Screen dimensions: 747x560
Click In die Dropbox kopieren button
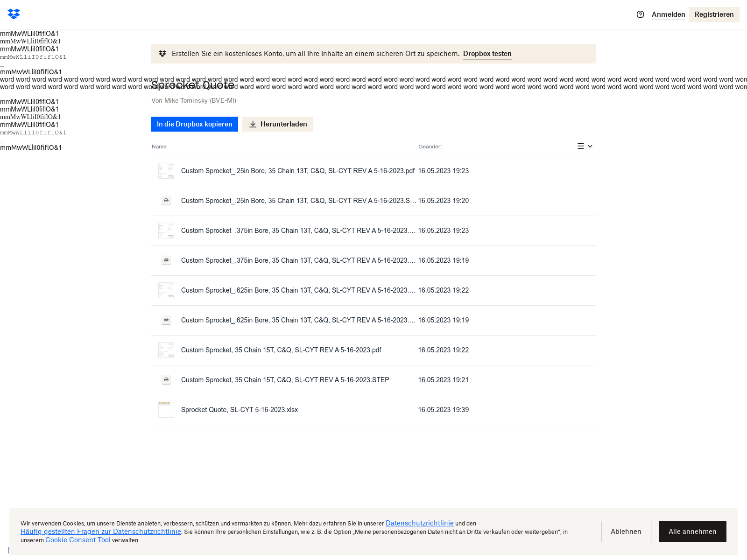(195, 124)
